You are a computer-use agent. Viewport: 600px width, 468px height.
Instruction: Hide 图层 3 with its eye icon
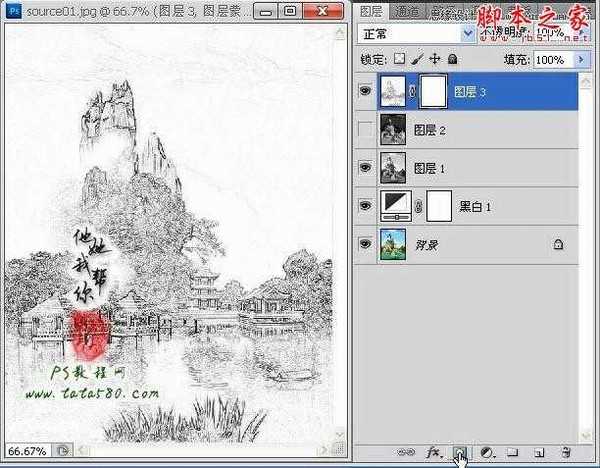(x=366, y=91)
